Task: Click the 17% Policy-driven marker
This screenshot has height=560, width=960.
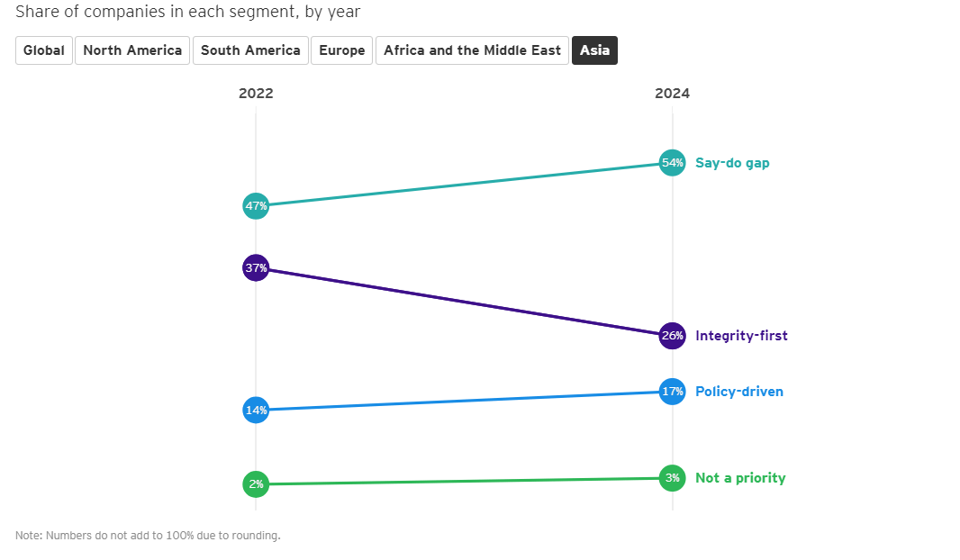Action: [x=672, y=392]
